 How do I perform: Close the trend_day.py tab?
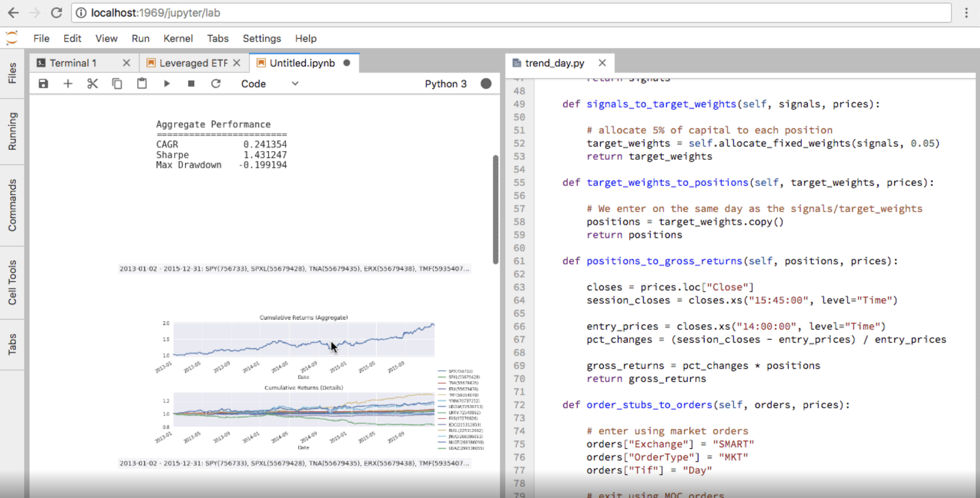pyautogui.click(x=602, y=63)
